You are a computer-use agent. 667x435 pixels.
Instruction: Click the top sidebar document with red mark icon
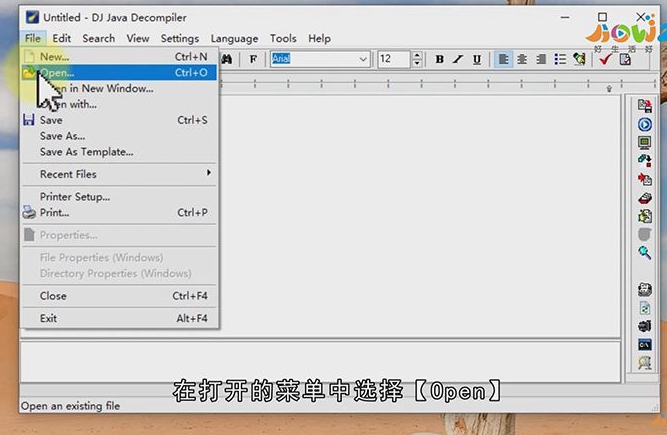644,105
